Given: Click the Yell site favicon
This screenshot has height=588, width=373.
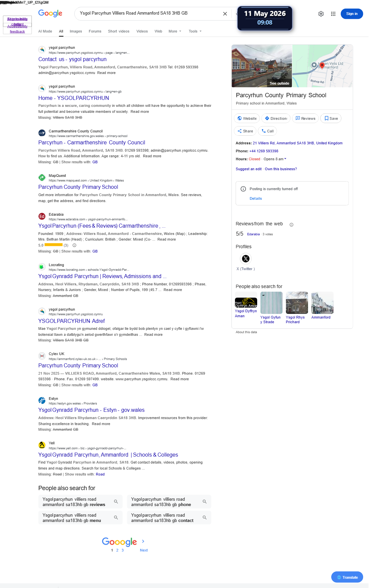Looking at the screenshot, I should [x=42, y=445].
